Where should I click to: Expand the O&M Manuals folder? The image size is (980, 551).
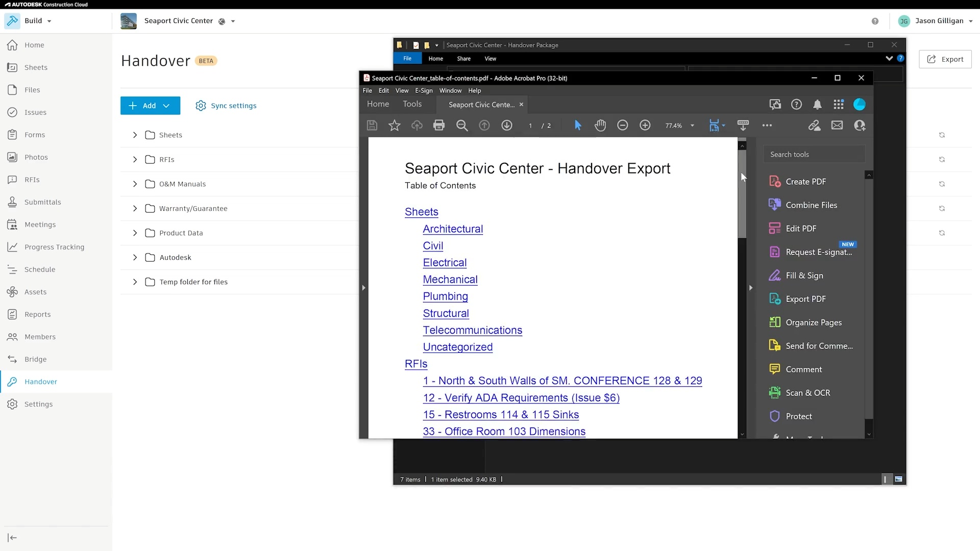pyautogui.click(x=135, y=184)
